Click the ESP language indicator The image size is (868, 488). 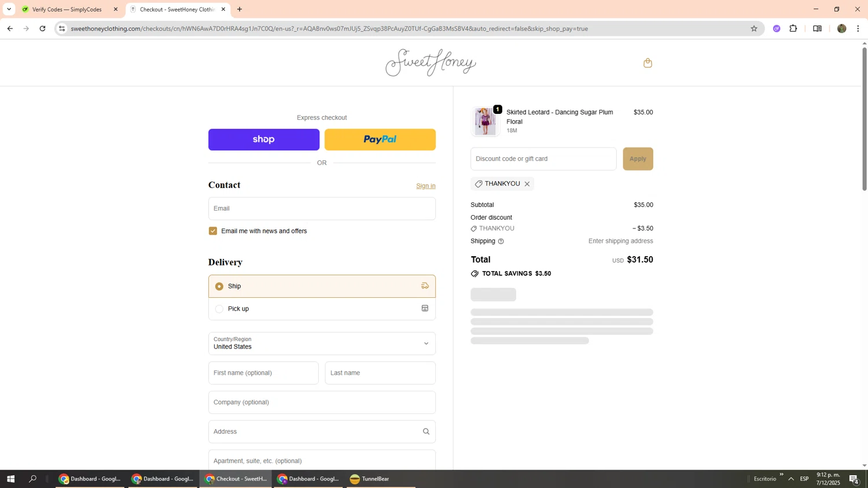pos(804,479)
